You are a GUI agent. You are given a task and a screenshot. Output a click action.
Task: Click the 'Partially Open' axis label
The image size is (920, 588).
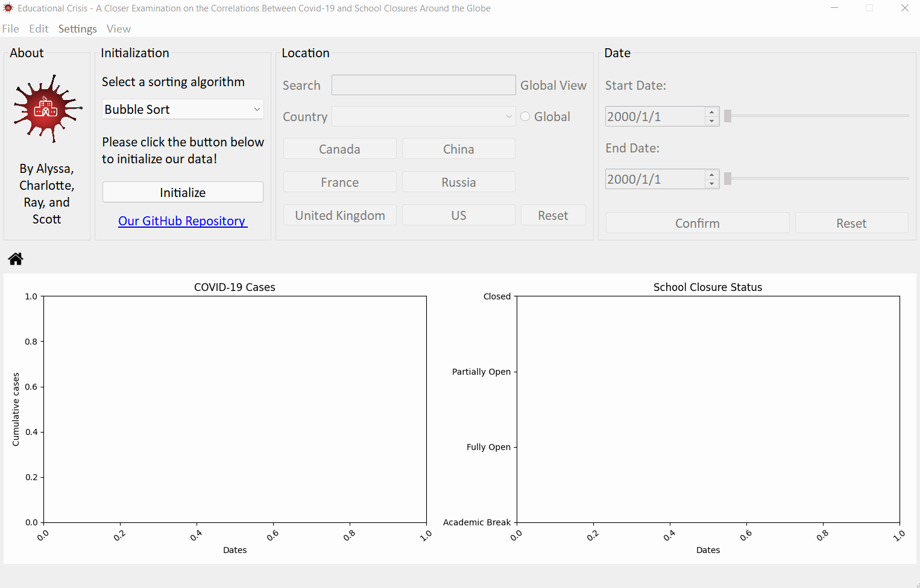coord(482,372)
